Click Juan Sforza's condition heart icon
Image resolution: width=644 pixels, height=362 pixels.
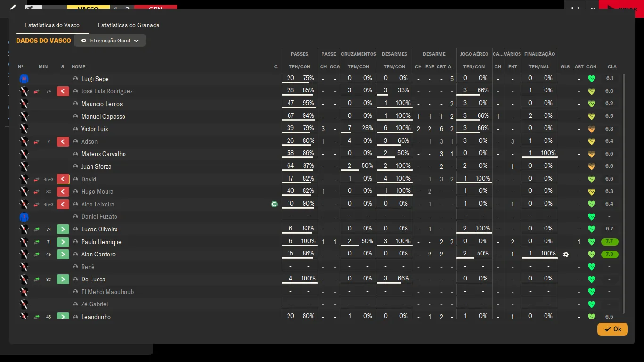tap(592, 166)
